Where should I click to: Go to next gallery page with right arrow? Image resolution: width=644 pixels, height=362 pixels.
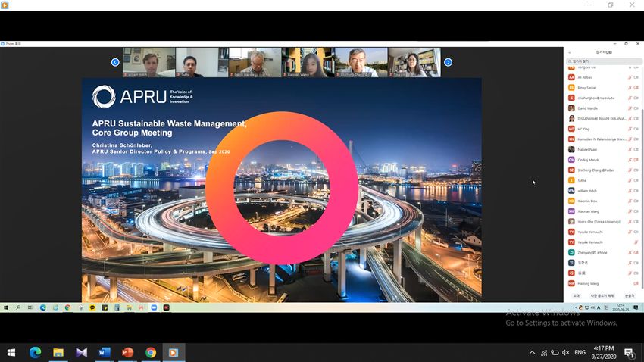pos(448,62)
